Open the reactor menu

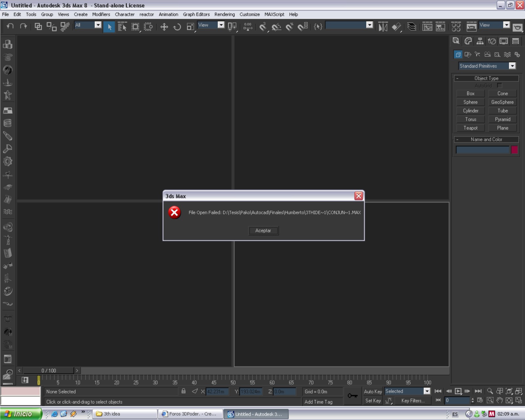(x=146, y=14)
